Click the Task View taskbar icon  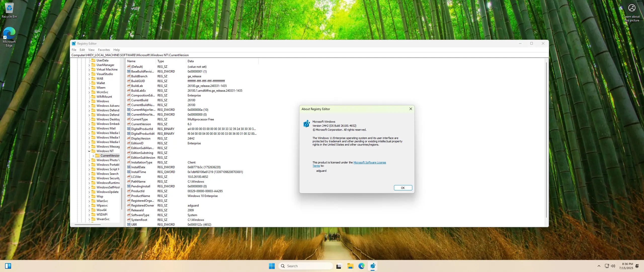[339, 266]
